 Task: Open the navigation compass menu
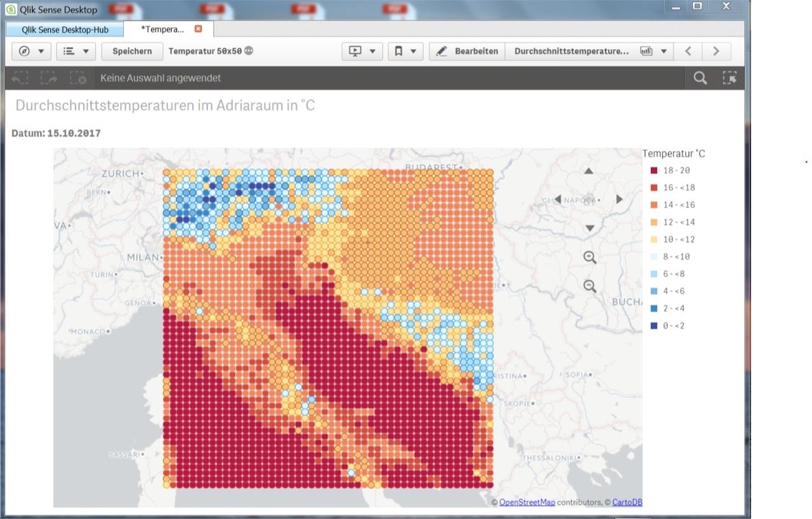pos(31,51)
